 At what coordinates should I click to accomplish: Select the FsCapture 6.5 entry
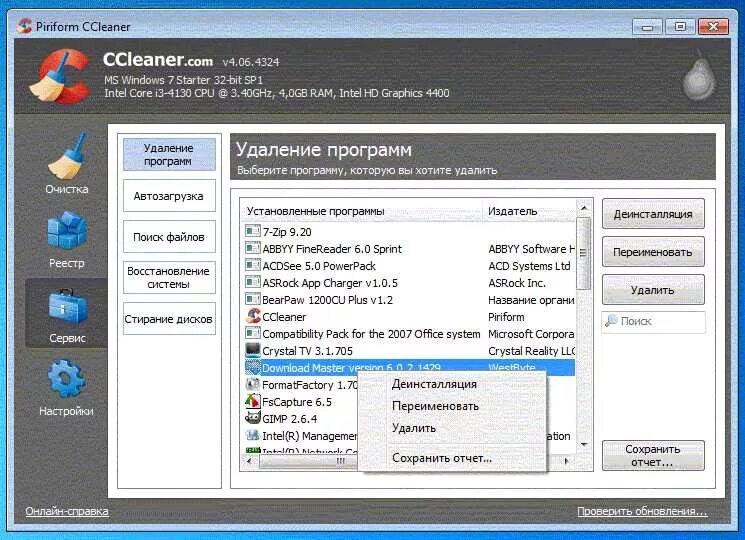coord(299,402)
